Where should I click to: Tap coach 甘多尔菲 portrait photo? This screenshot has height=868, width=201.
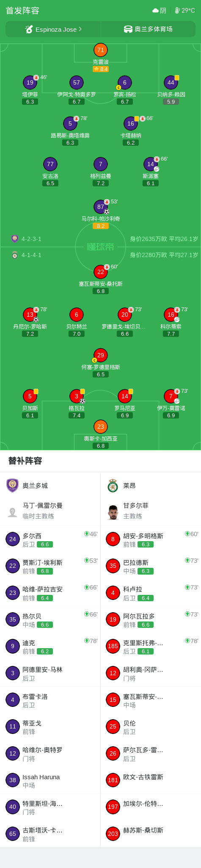tap(113, 512)
